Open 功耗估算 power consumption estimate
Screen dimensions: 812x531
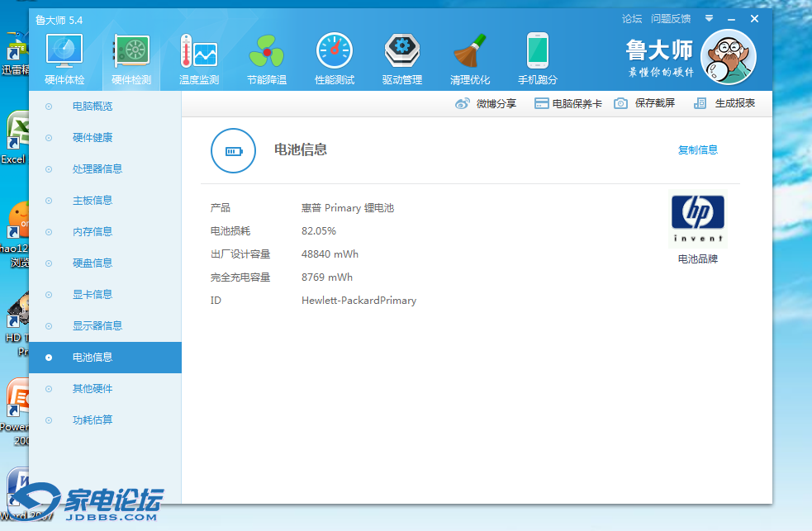(x=91, y=420)
